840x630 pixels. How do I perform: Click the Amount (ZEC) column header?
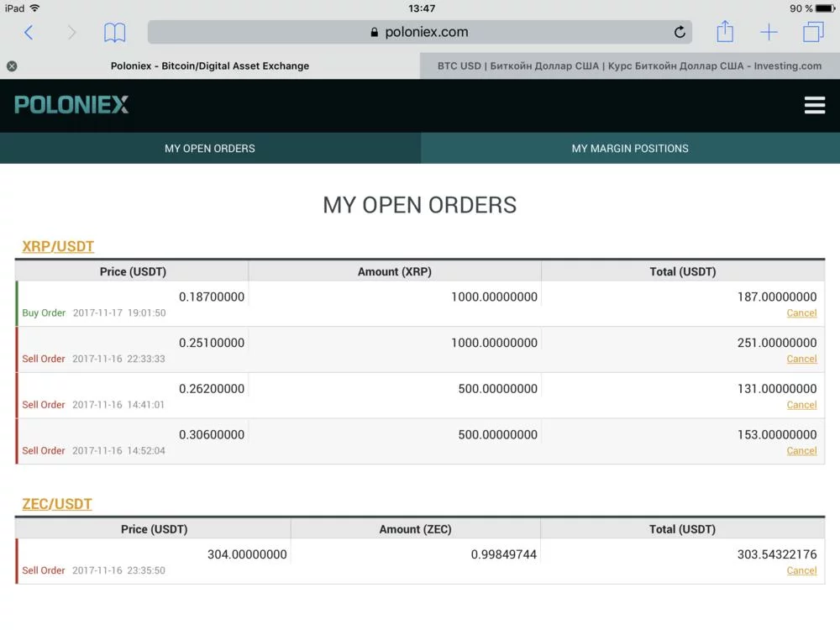(415, 529)
